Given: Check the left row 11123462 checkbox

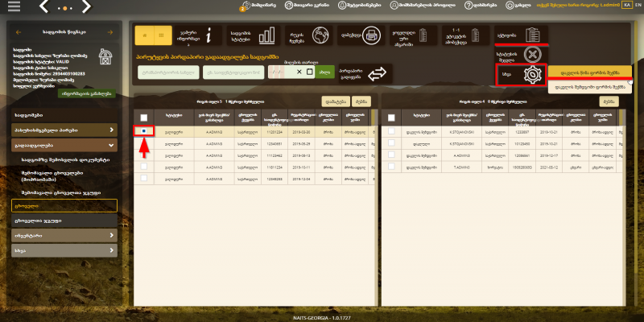Looking at the screenshot, I should click(x=144, y=155).
